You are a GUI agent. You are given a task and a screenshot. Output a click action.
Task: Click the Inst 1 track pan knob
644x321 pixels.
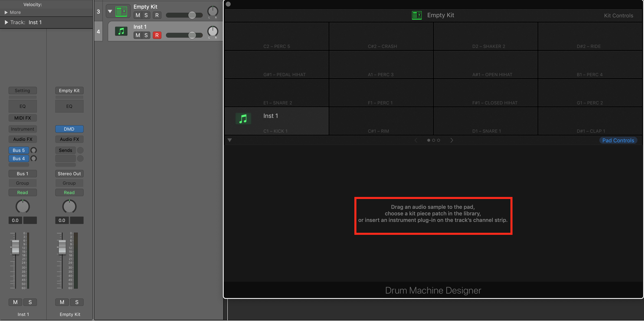213,31
